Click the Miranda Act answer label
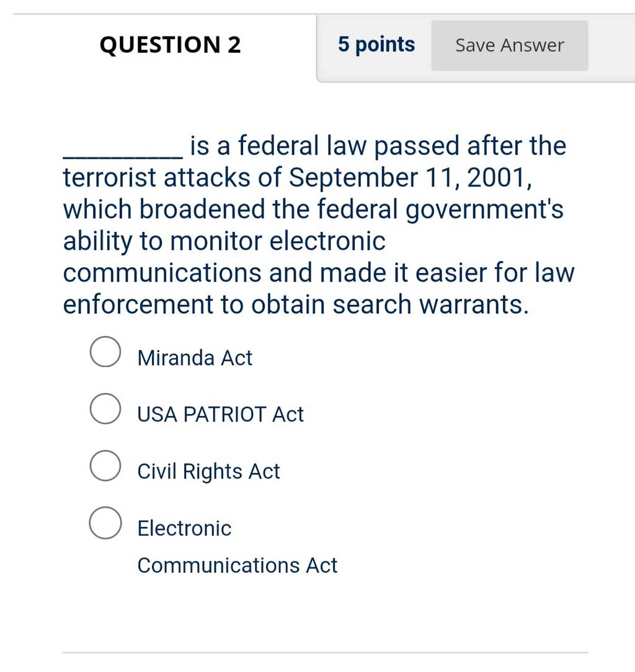Image resolution: width=635 pixels, height=672 pixels. tap(195, 358)
